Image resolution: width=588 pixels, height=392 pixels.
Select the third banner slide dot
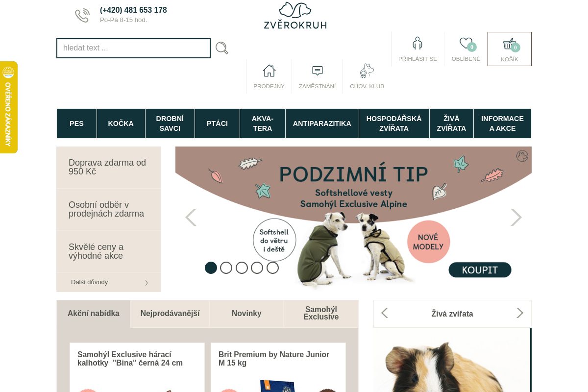point(242,268)
